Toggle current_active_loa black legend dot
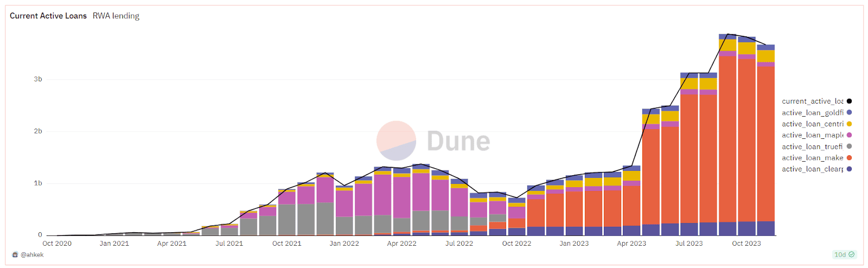Image resolution: width=868 pixels, height=268 pixels. pos(849,101)
